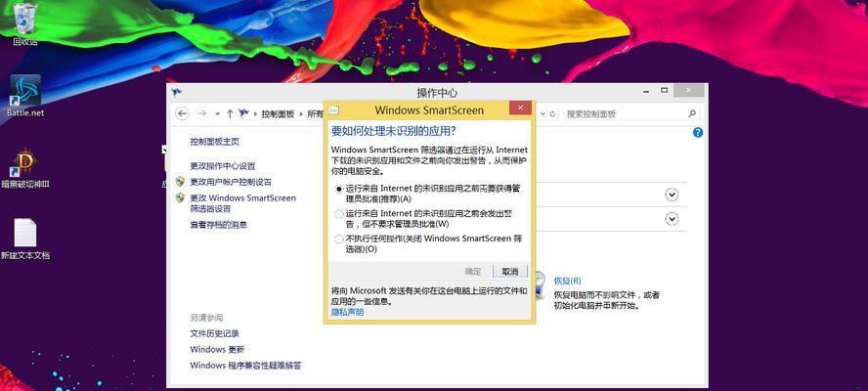Select radio to turn off SmartScreen (O)
This screenshot has height=391, width=868.
pos(339,239)
